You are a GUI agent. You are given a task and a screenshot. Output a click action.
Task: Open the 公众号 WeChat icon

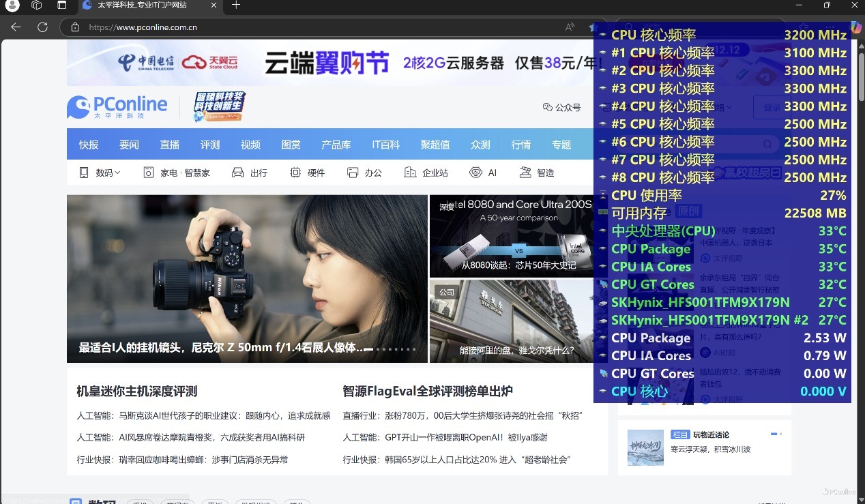click(x=547, y=107)
